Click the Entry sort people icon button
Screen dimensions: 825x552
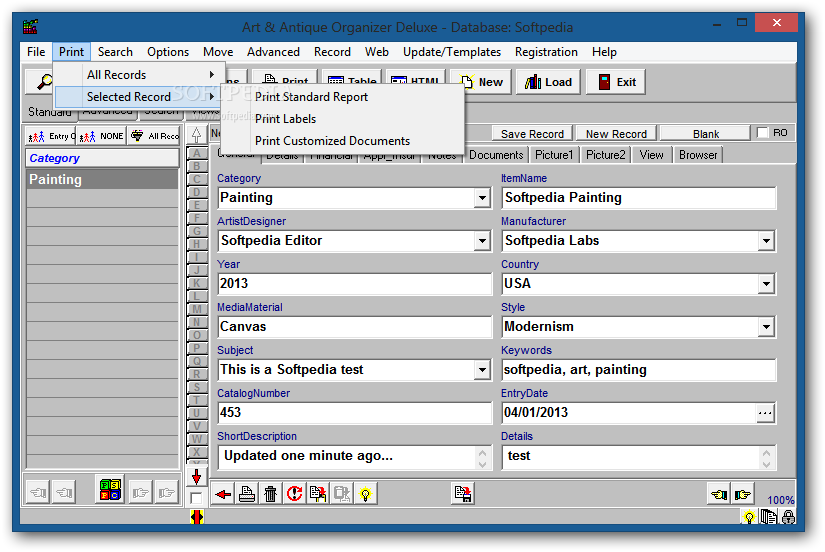tap(51, 136)
